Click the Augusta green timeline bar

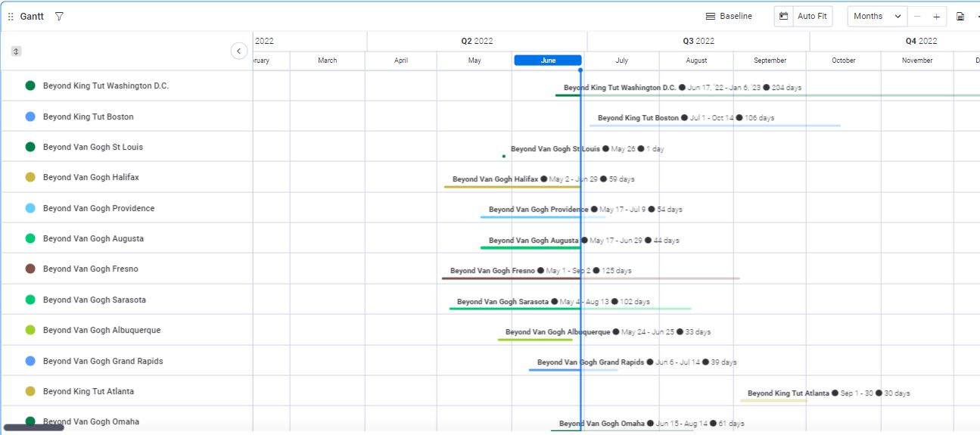[530, 247]
